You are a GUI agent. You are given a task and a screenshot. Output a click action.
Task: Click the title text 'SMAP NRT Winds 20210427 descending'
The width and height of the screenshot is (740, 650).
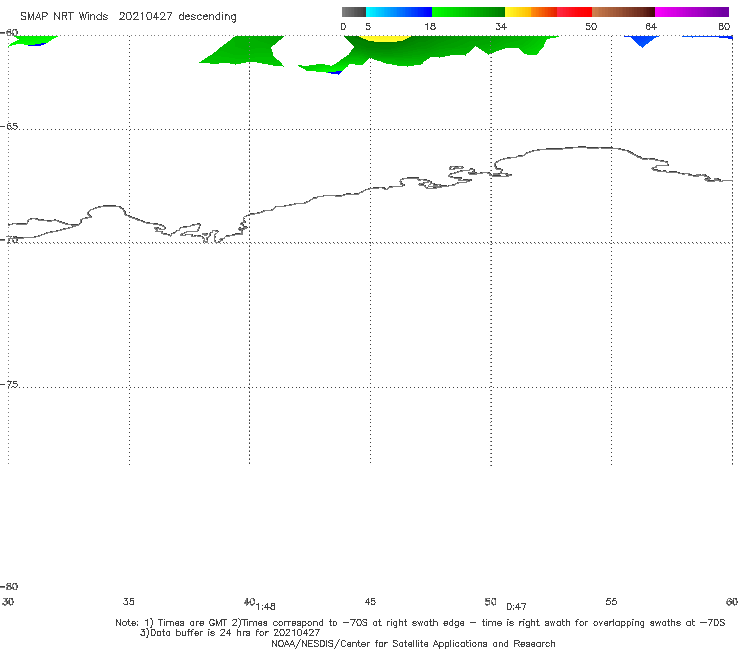click(x=128, y=17)
